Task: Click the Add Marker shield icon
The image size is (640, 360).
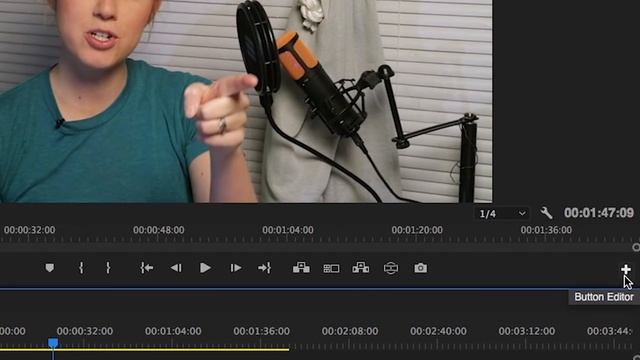Action: (x=49, y=268)
